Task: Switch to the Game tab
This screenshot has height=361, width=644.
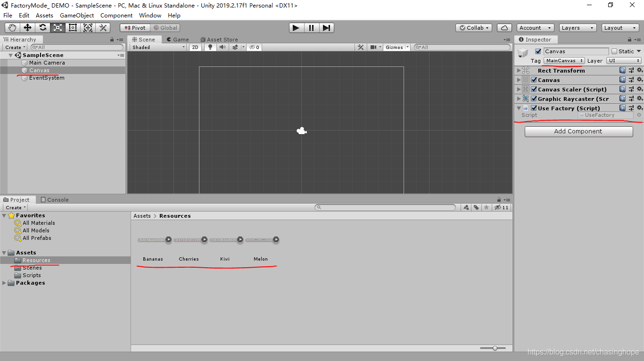Action: (x=178, y=40)
